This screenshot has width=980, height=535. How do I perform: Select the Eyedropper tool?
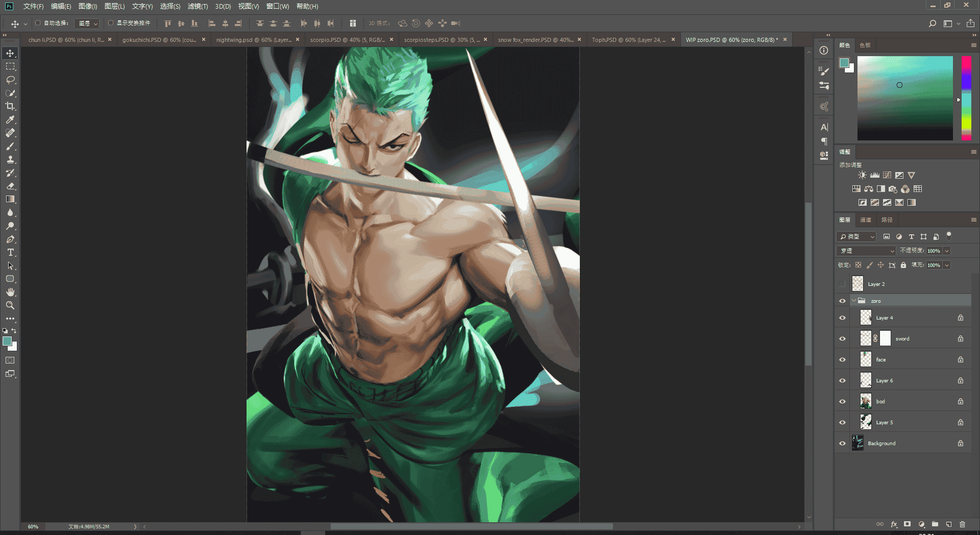(x=10, y=119)
